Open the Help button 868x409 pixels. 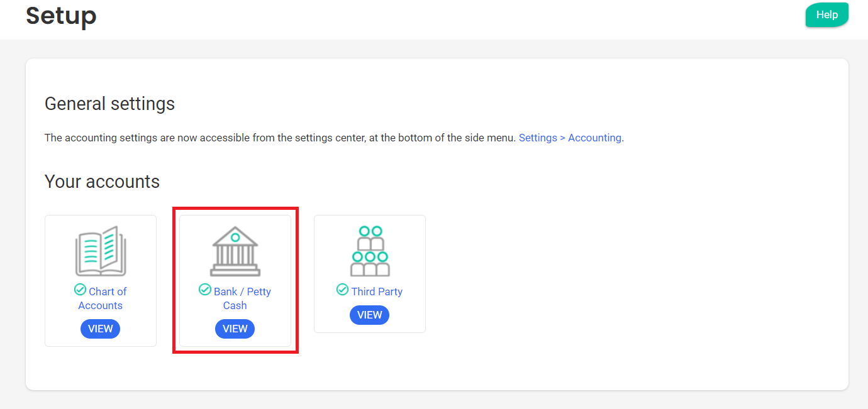coord(826,15)
